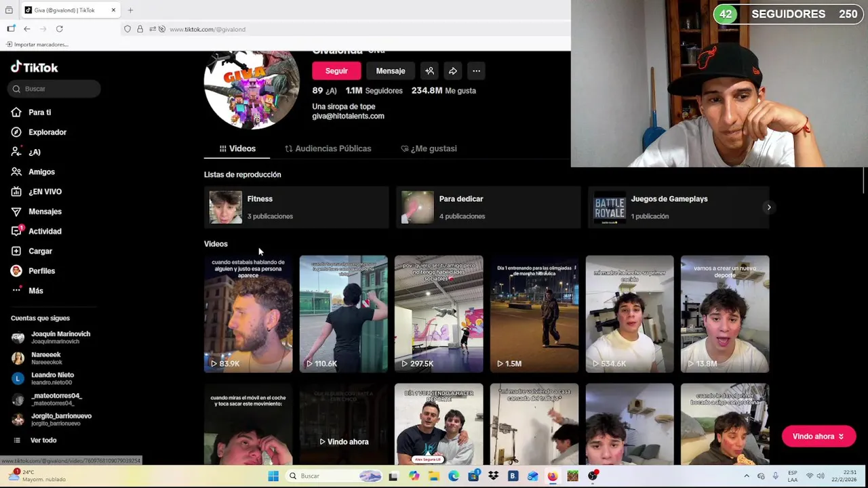868x488 pixels.
Task: Open Microsoft Edge in the taskbar
Action: [x=454, y=476]
